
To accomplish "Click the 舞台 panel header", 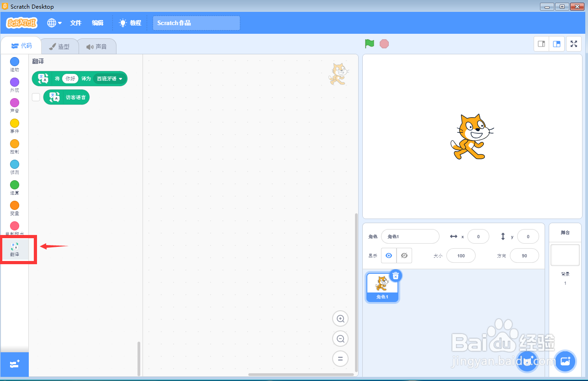I will tap(565, 233).
